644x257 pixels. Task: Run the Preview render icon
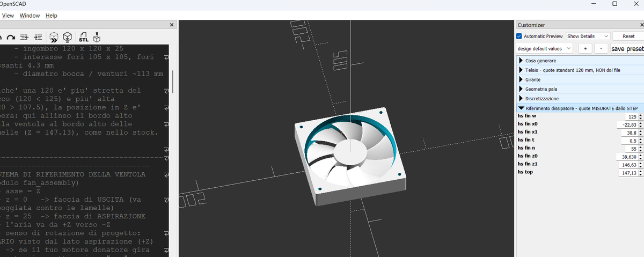pos(54,37)
